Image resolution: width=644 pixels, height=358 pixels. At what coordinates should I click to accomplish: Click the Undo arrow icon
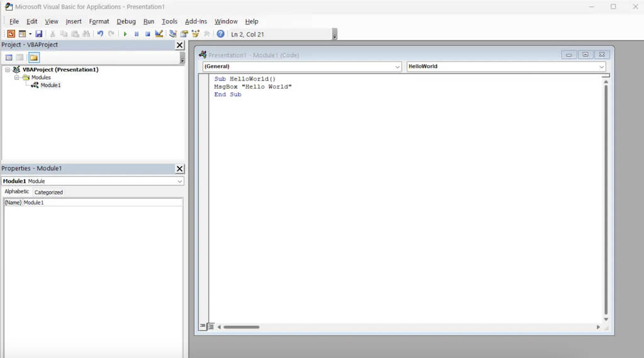(x=100, y=34)
